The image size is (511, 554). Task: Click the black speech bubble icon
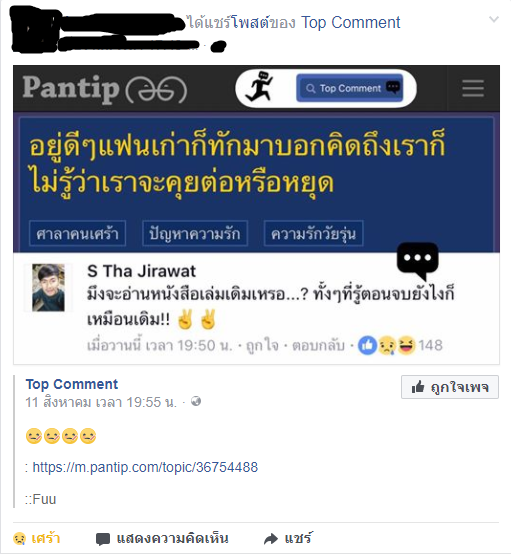tap(418, 260)
